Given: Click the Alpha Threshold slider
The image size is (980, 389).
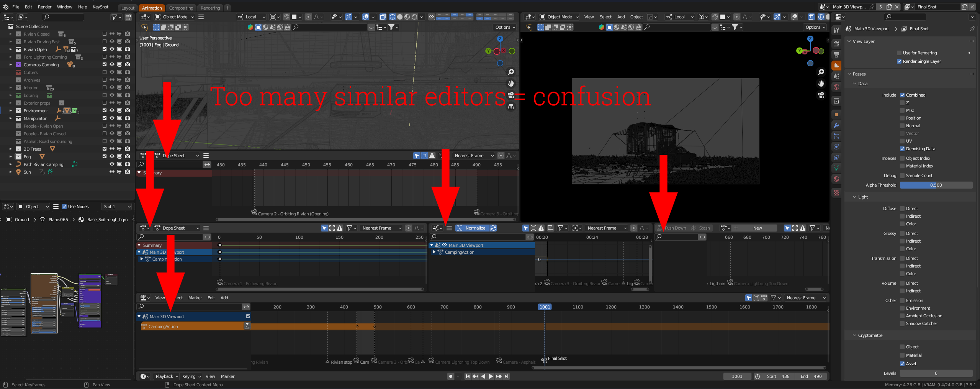Looking at the screenshot, I should (936, 185).
